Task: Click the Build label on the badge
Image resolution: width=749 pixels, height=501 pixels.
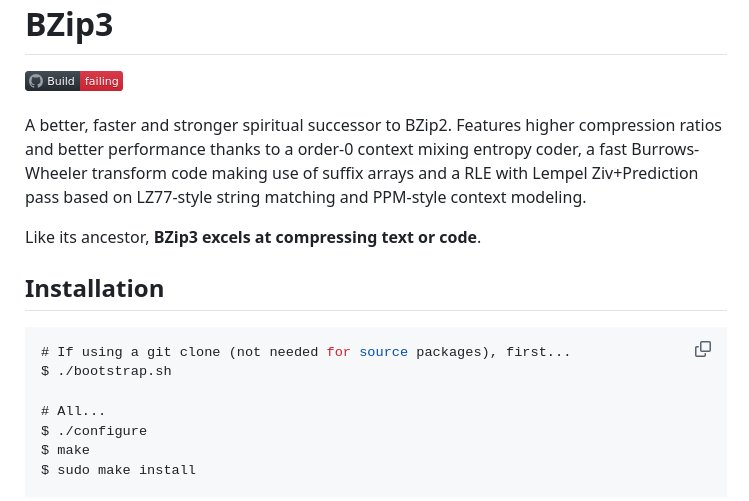Action: tap(61, 81)
